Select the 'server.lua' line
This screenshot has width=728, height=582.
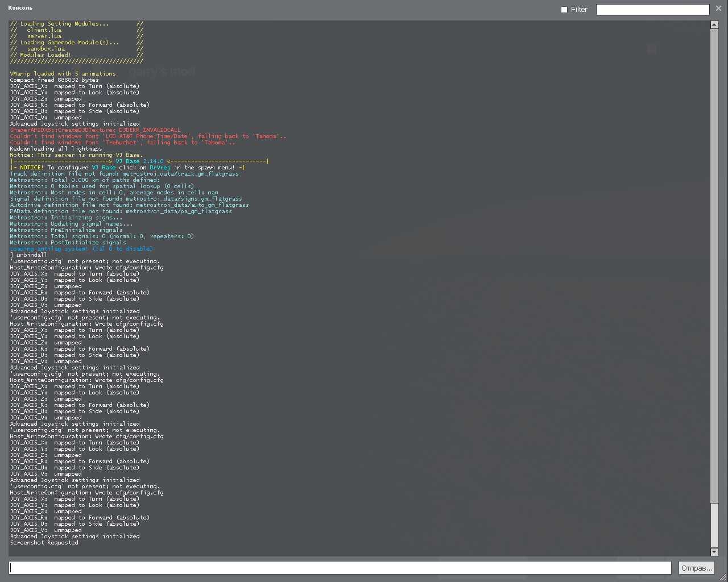76,36
